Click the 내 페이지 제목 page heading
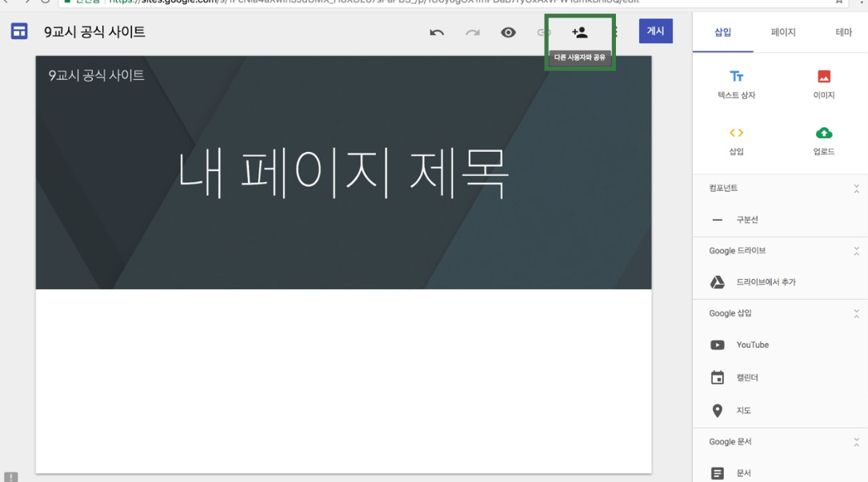 click(342, 173)
